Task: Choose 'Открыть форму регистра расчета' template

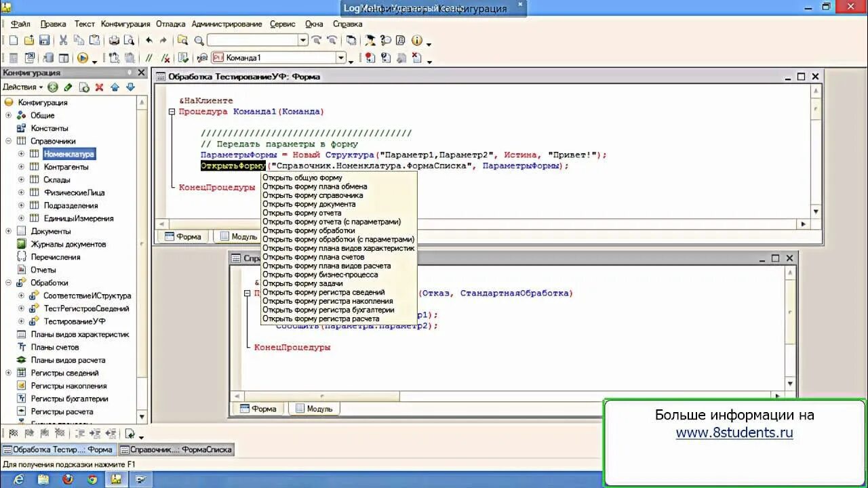Action: [x=321, y=319]
